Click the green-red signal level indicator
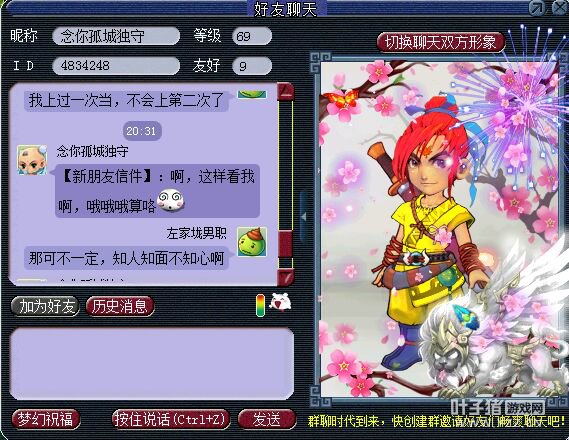Screen dimensions: 569x440 260,305
